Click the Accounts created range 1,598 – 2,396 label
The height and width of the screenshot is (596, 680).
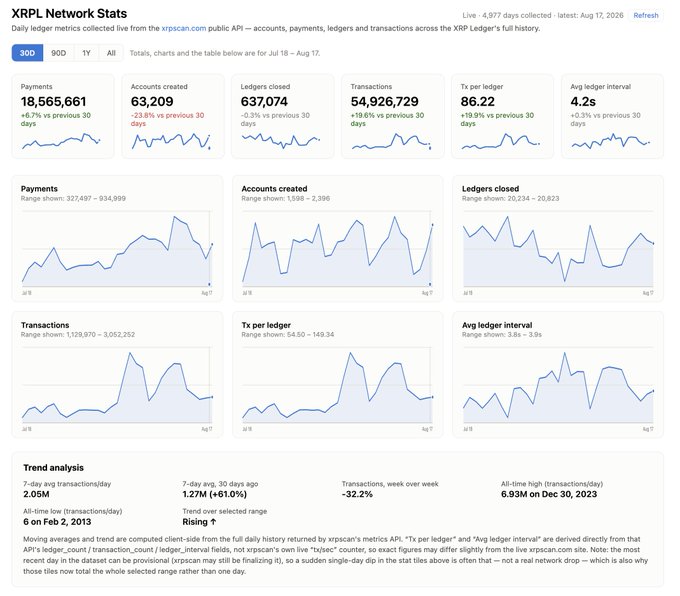(285, 198)
